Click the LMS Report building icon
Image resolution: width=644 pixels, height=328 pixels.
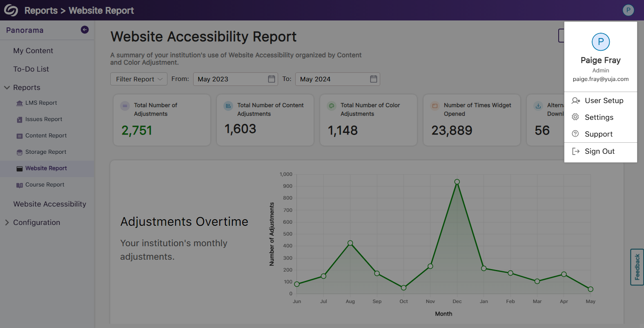click(x=20, y=103)
